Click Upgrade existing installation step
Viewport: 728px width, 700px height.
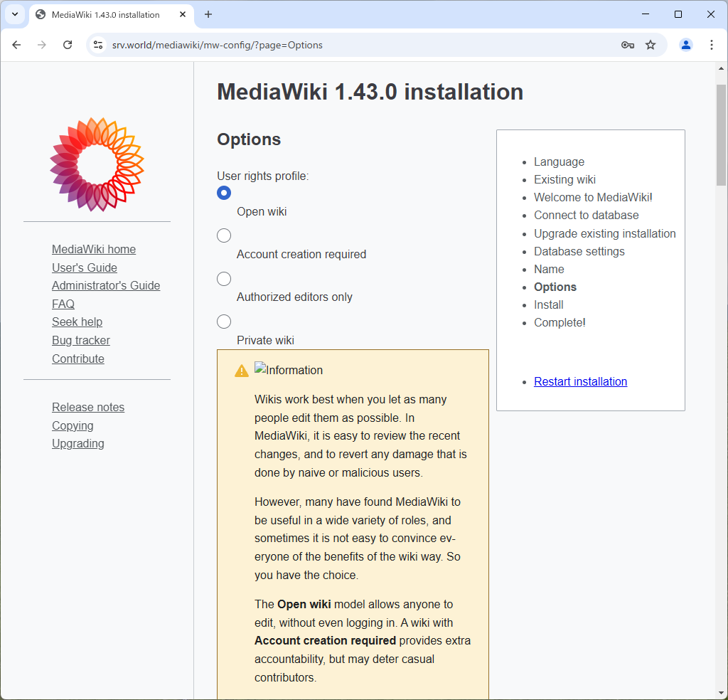(x=604, y=233)
